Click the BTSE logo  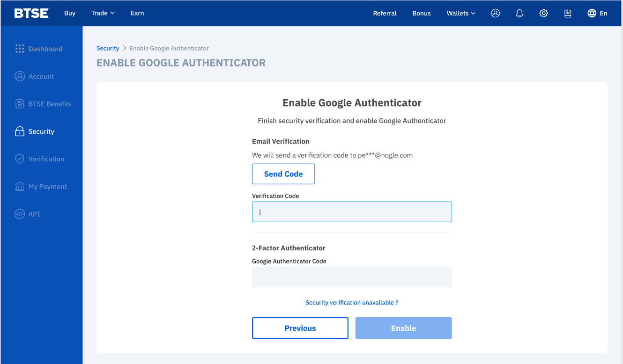click(31, 13)
